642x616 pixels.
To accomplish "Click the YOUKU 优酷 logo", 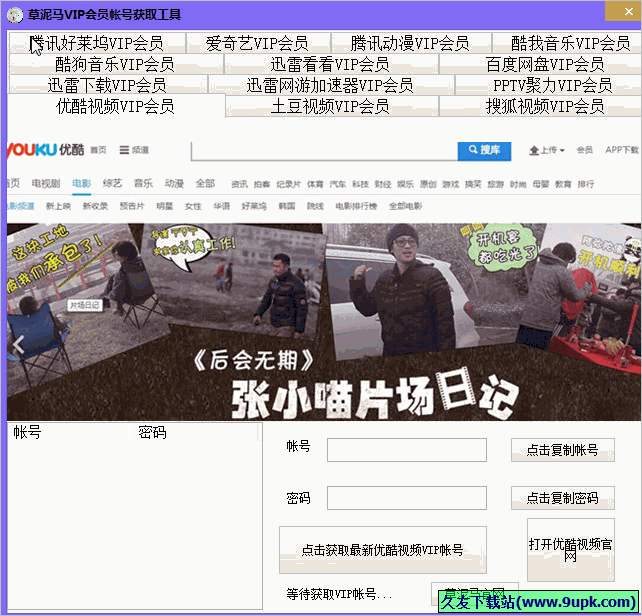I will coord(46,150).
